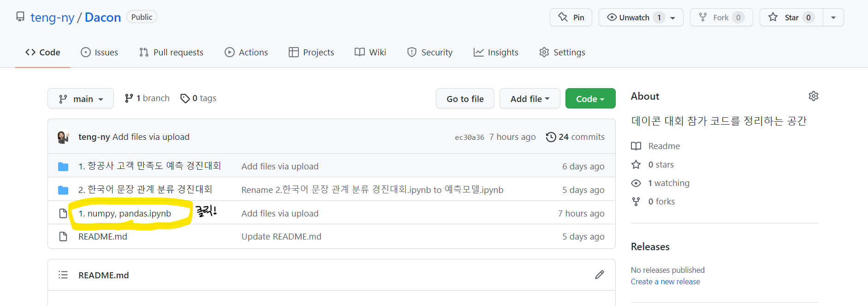The width and height of the screenshot is (868, 306).
Task: Click Create a new release link
Action: (x=666, y=282)
